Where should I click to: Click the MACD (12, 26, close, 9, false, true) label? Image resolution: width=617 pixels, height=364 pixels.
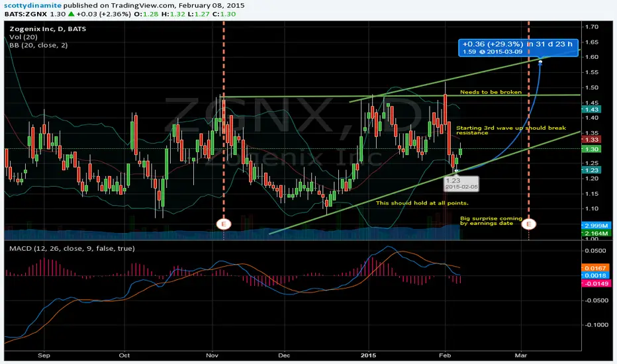click(72, 248)
